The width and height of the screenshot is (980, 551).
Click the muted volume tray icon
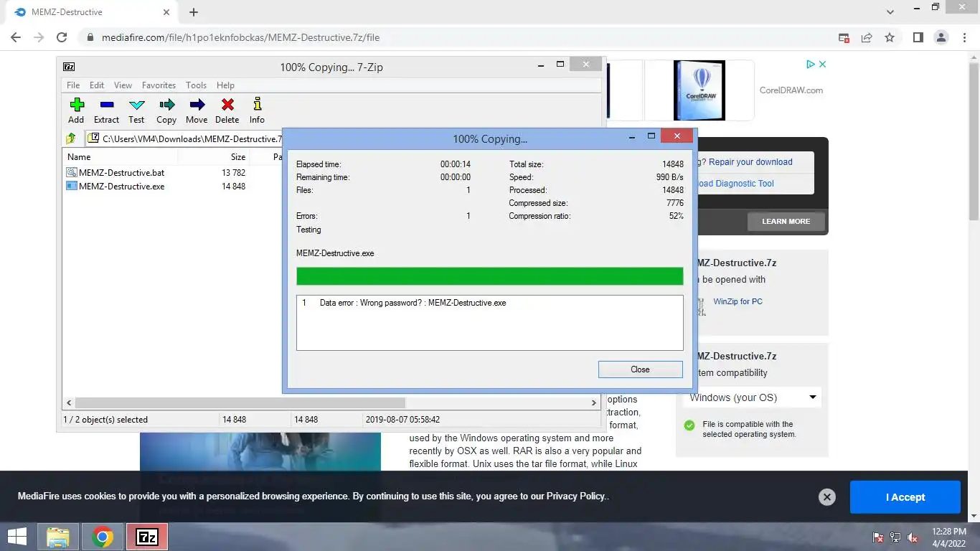point(913,537)
